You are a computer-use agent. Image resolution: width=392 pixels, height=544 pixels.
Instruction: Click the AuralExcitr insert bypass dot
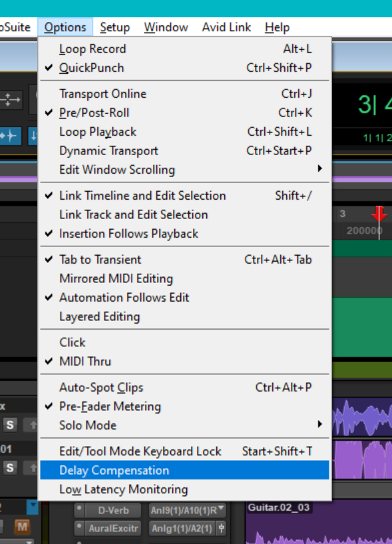pos(79,527)
